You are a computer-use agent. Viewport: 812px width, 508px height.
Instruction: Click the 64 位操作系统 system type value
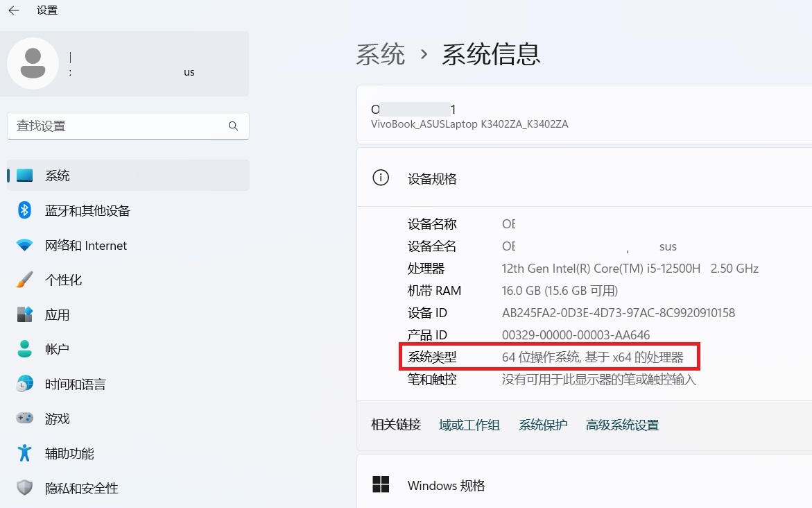(x=592, y=357)
